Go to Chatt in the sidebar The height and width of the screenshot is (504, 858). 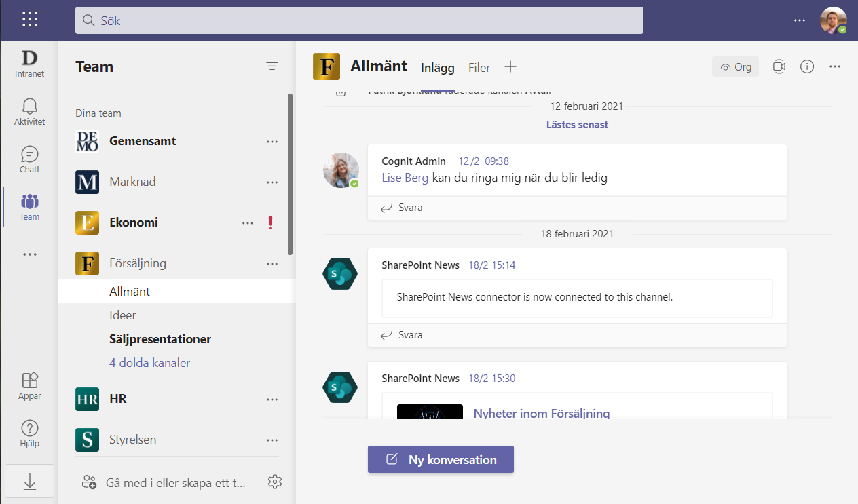tap(30, 159)
